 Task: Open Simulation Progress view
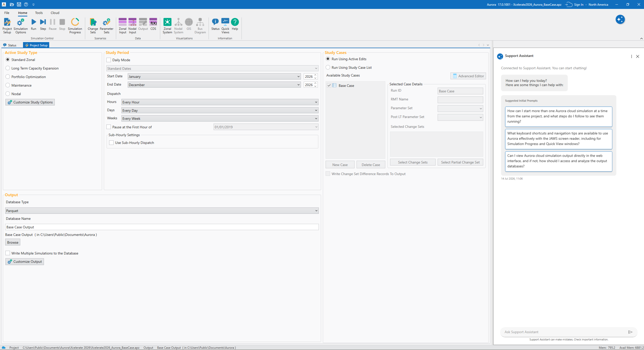[x=75, y=26]
